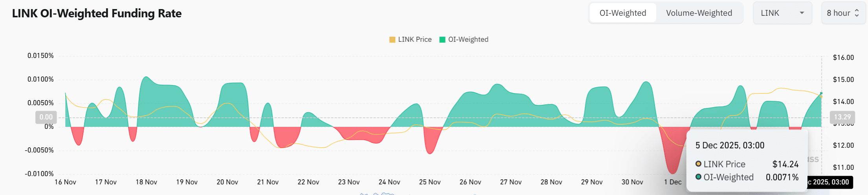
Task: Click the 0.00 left axis crosshair label
Action: (46, 117)
